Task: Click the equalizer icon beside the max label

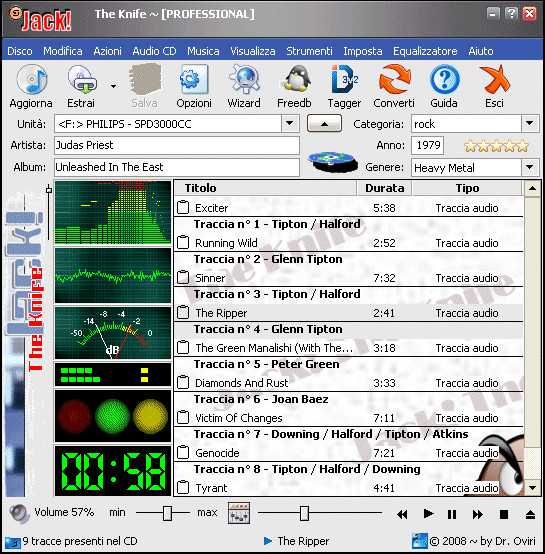Action: 239,513
